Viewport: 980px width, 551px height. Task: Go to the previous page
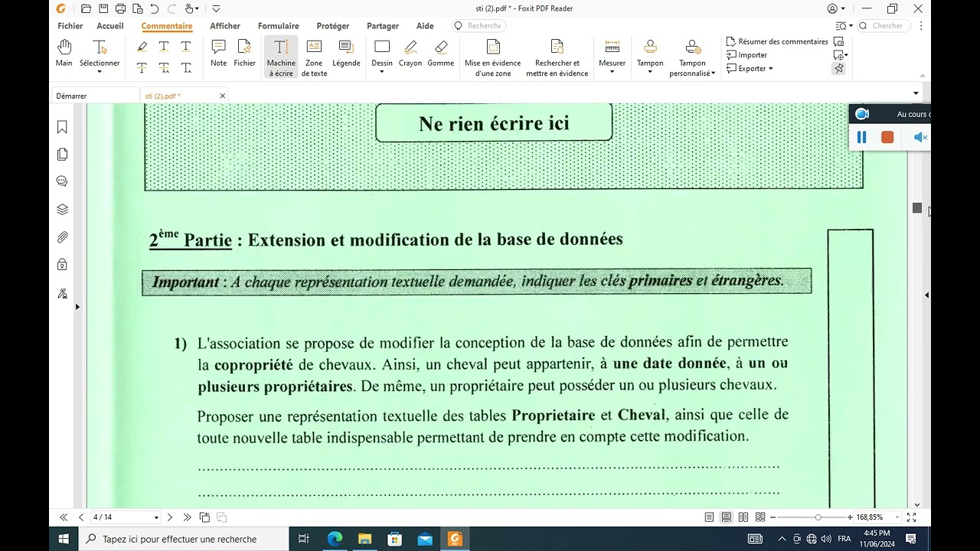click(80, 517)
